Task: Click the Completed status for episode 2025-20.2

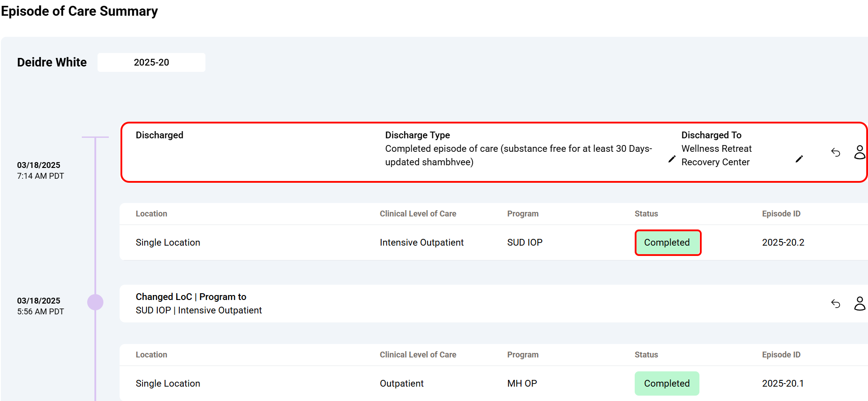Action: click(667, 242)
